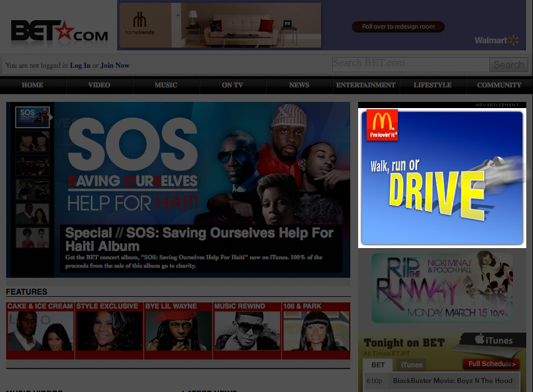This screenshot has height=392, width=533.
Task: Select the second carousel thumbnail
Action: [32, 142]
